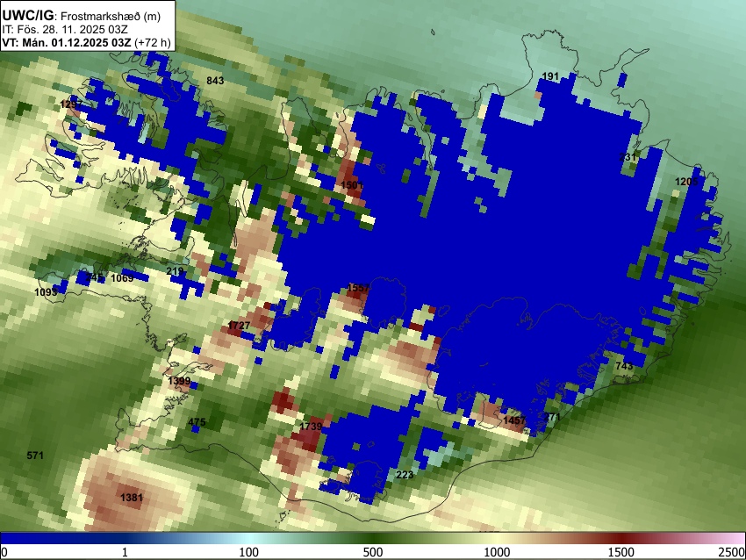Select the map value 231

pyautogui.click(x=628, y=157)
